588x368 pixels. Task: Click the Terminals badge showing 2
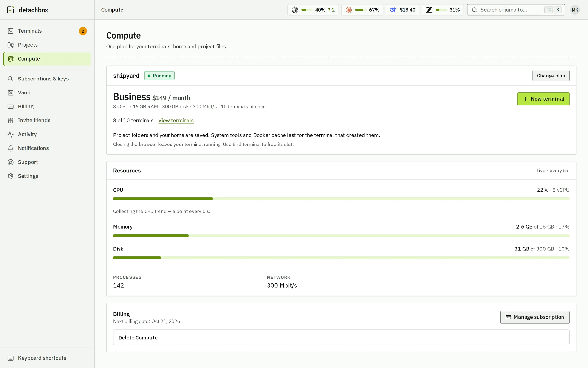[83, 31]
